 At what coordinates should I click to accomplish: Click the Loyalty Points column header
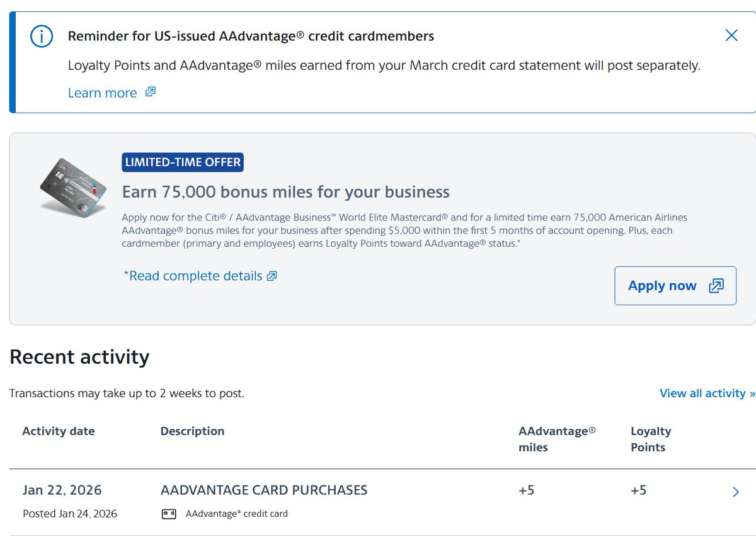[651, 439]
